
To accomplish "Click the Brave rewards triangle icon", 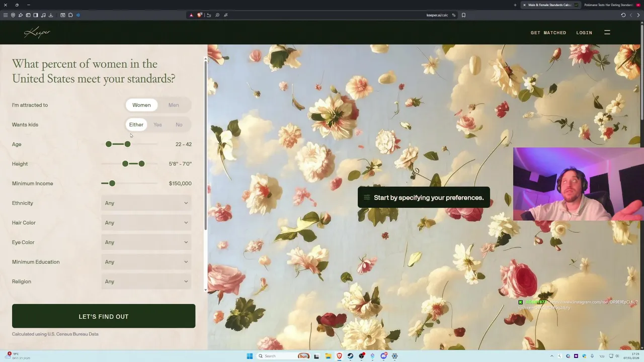I will (191, 15).
